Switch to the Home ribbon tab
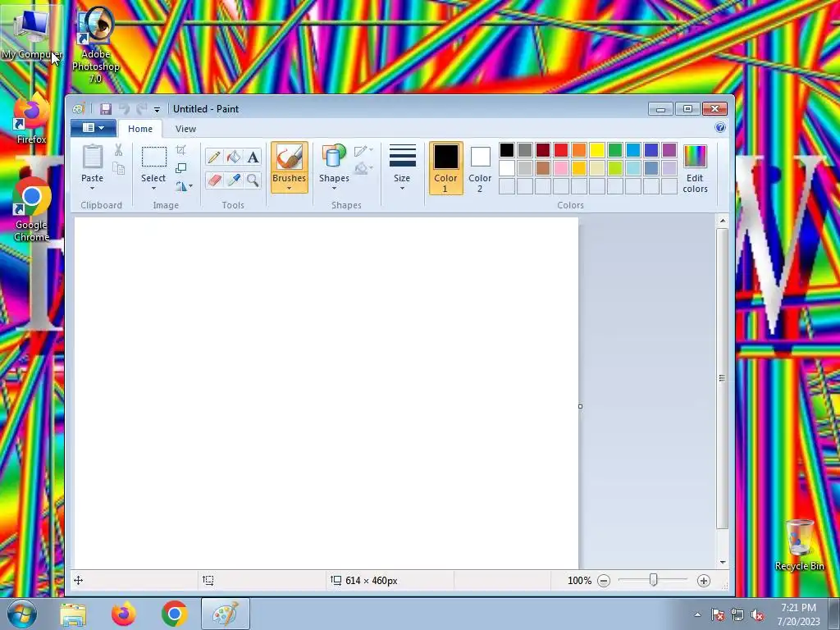This screenshot has height=630, width=840. (x=140, y=129)
